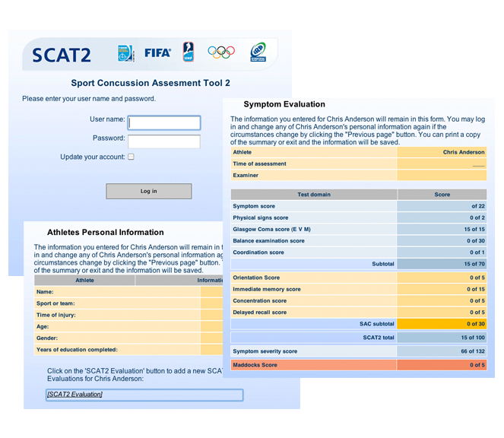Click the Time of assessment row label
The width and height of the screenshot is (504, 438).
(259, 163)
